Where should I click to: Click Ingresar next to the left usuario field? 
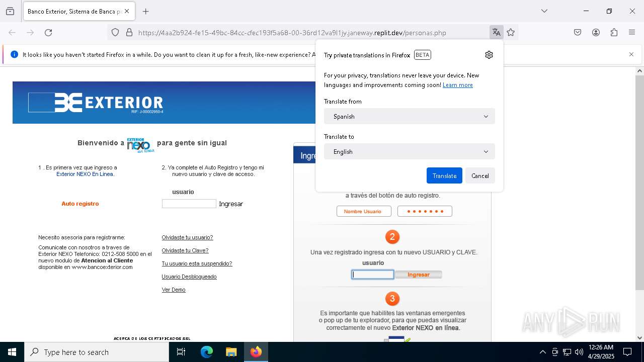(231, 204)
